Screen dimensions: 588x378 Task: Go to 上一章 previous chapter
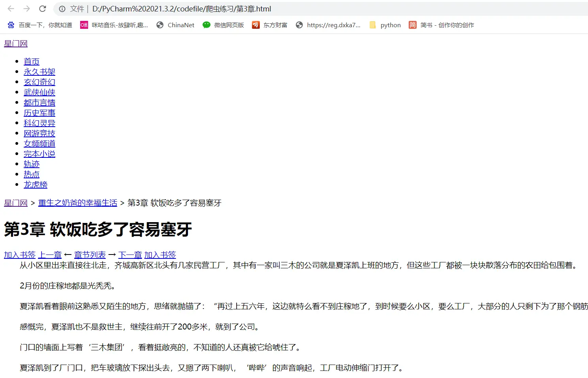pyautogui.click(x=50, y=255)
